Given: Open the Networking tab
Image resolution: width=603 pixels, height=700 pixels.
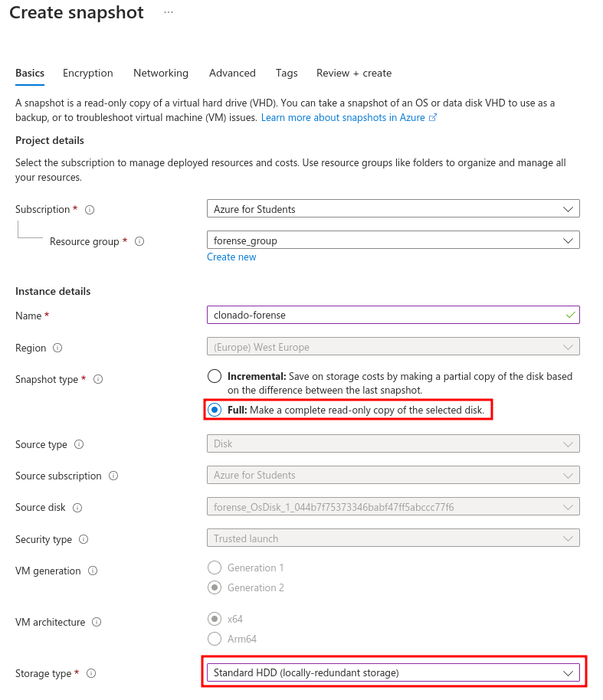Looking at the screenshot, I should click(161, 74).
